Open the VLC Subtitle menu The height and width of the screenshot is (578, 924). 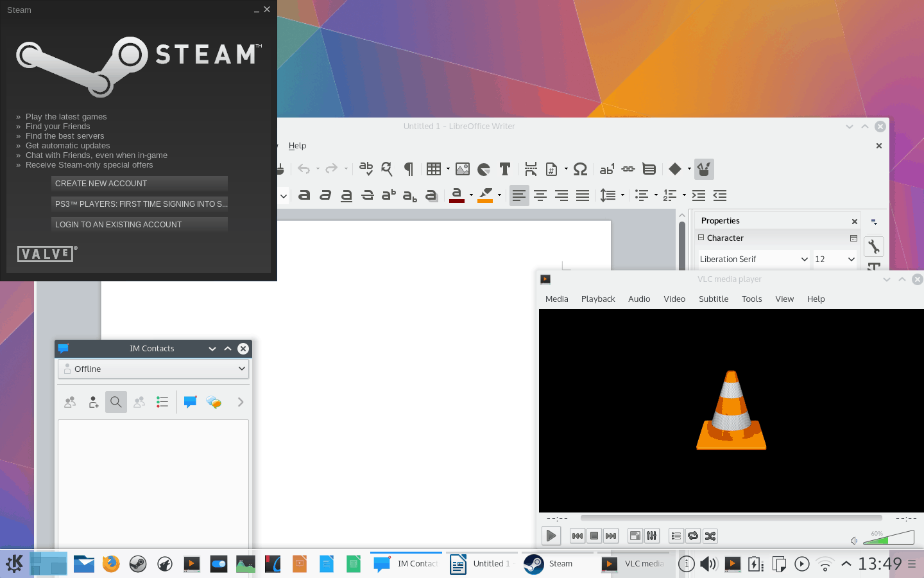click(x=714, y=299)
